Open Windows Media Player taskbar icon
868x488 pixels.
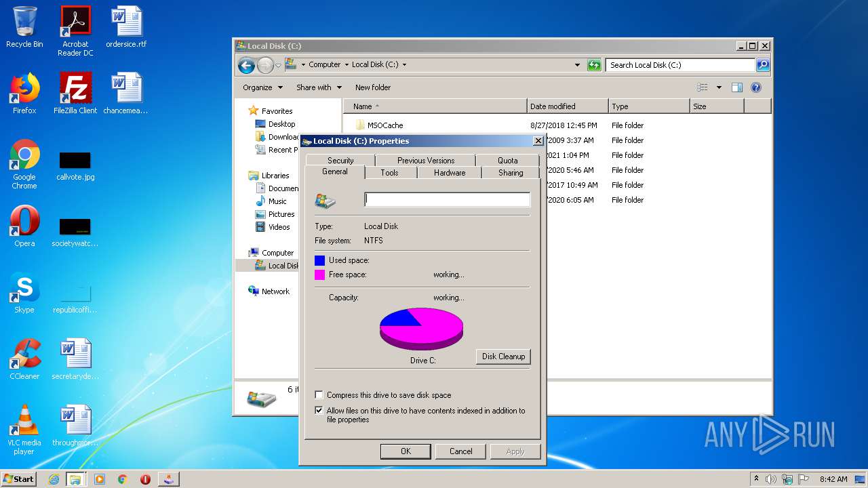(100, 479)
